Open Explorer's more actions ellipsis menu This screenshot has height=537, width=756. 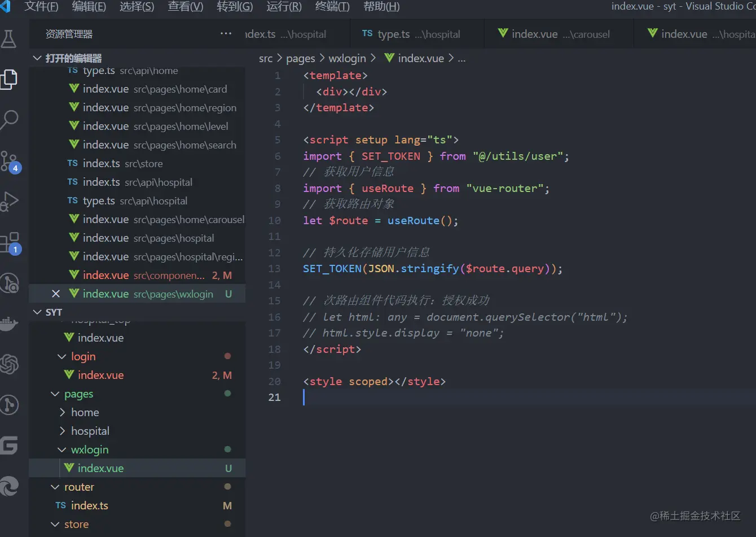click(226, 34)
